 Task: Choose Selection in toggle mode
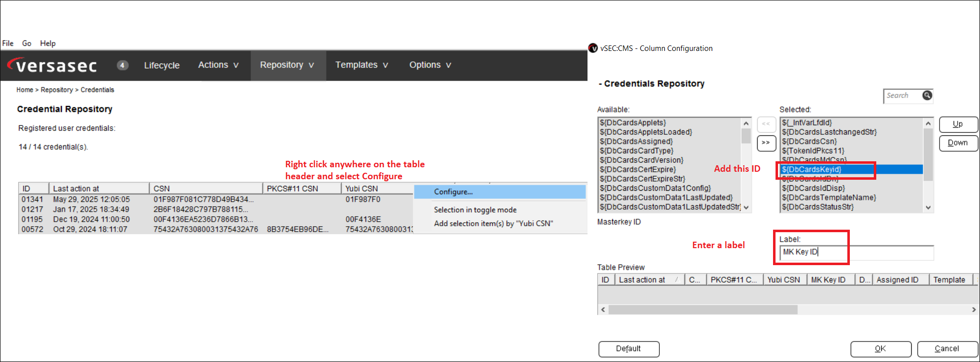(x=475, y=210)
